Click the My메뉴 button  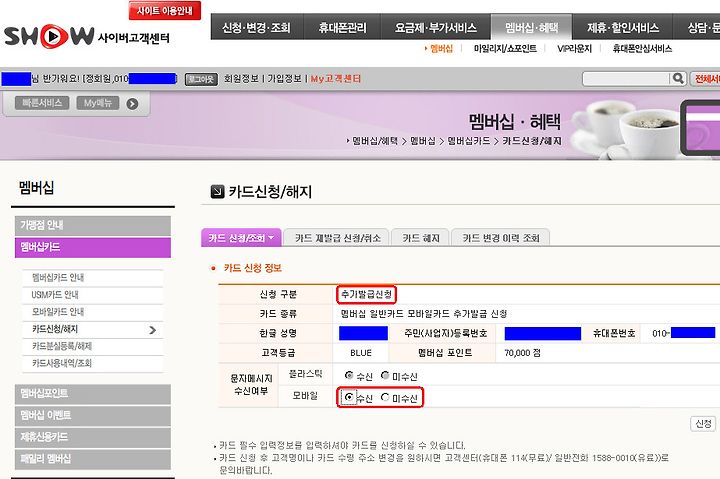(97, 103)
